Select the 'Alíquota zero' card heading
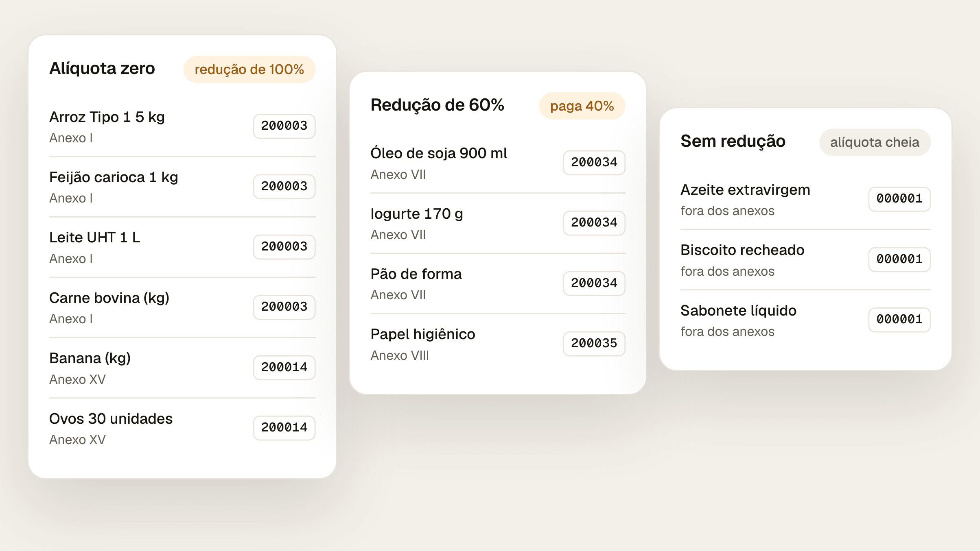The image size is (980, 551). click(102, 68)
